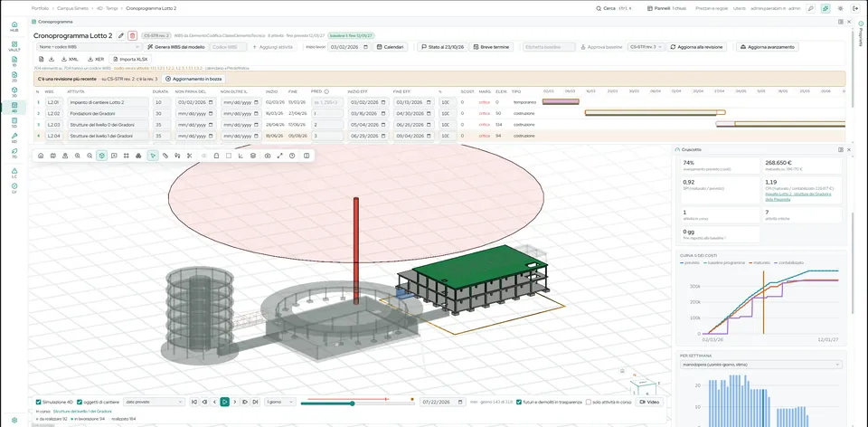Jump to simulation end
This screenshot has height=427, width=868.
pyautogui.click(x=255, y=402)
